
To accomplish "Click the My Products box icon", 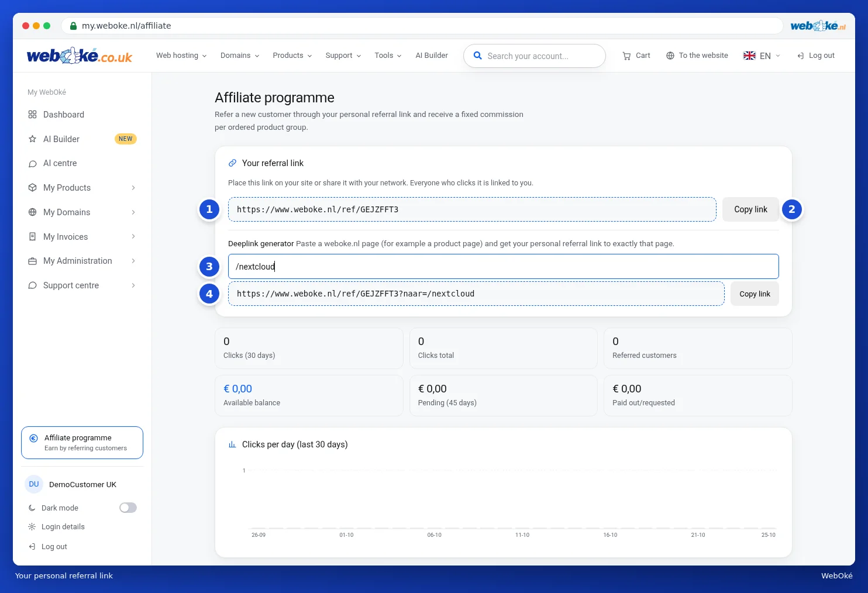I will [33, 188].
